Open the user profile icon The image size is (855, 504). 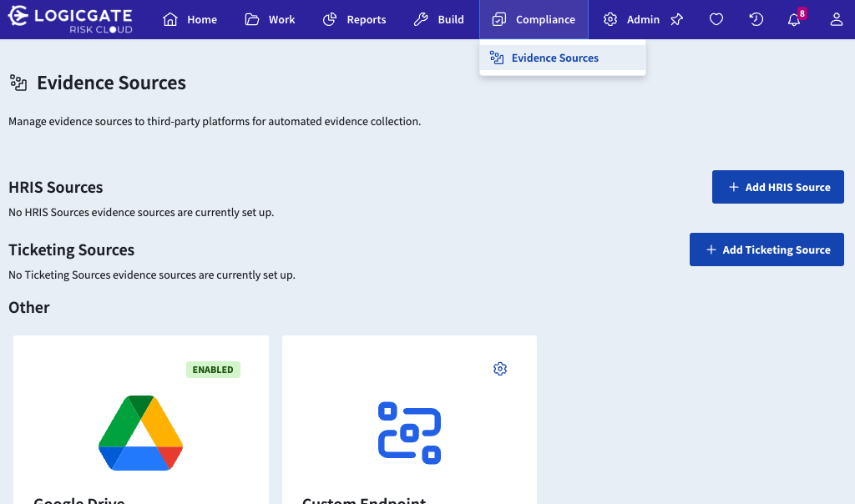[x=836, y=19]
